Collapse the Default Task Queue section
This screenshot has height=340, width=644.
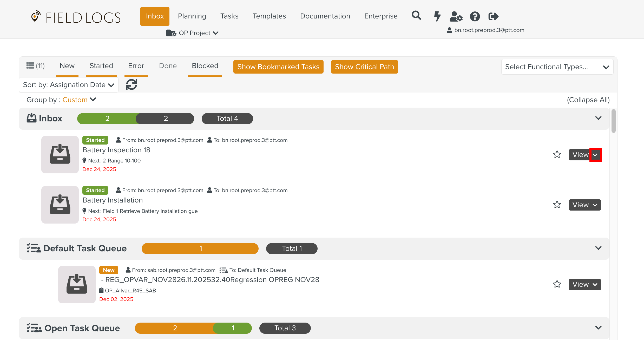(598, 248)
